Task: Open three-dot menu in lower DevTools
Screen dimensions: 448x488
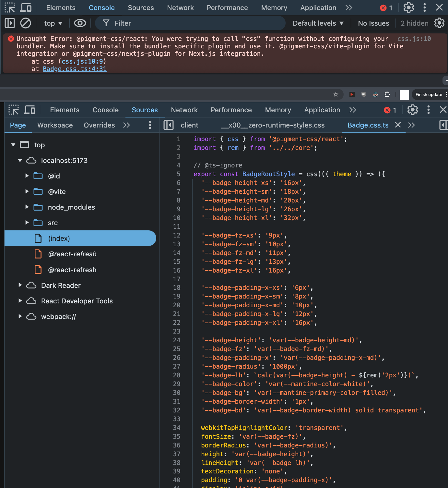Action: [x=428, y=110]
